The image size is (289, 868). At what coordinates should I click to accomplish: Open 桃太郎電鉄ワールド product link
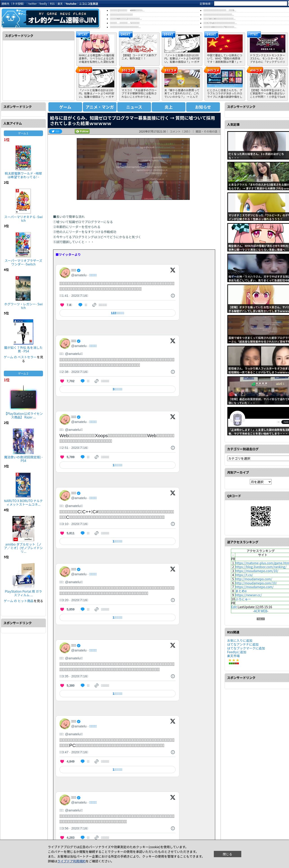pos(23,175)
